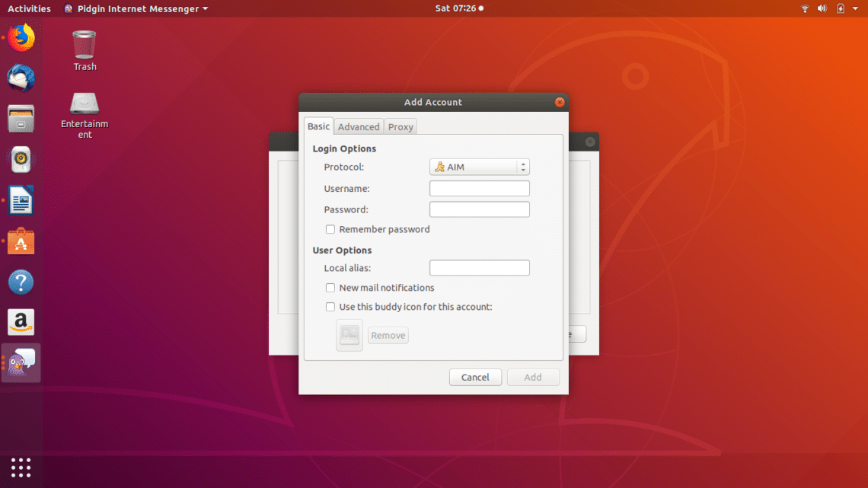Click into the Username field
The width and height of the screenshot is (868, 488).
coord(479,189)
